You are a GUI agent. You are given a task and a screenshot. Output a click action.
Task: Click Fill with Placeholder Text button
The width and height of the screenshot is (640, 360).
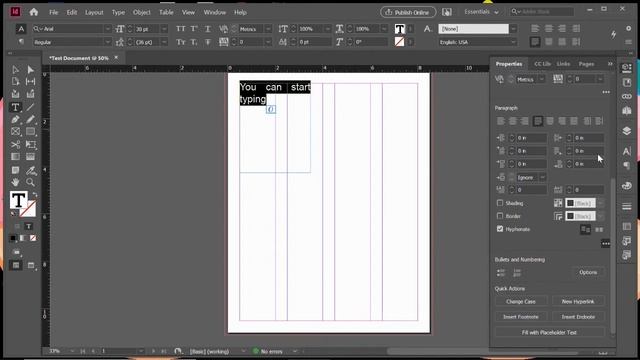549,332
